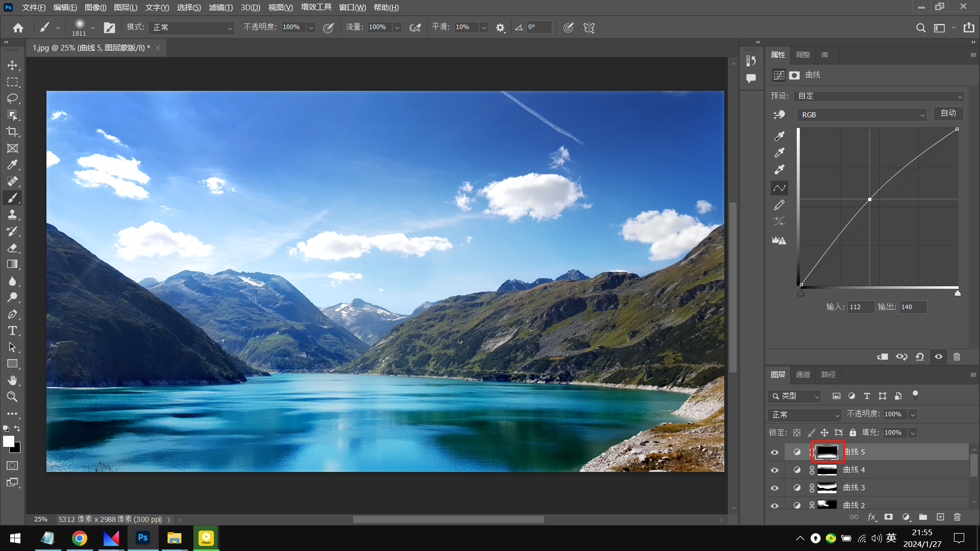Hide the 曲线 3 layer

pos(775,488)
